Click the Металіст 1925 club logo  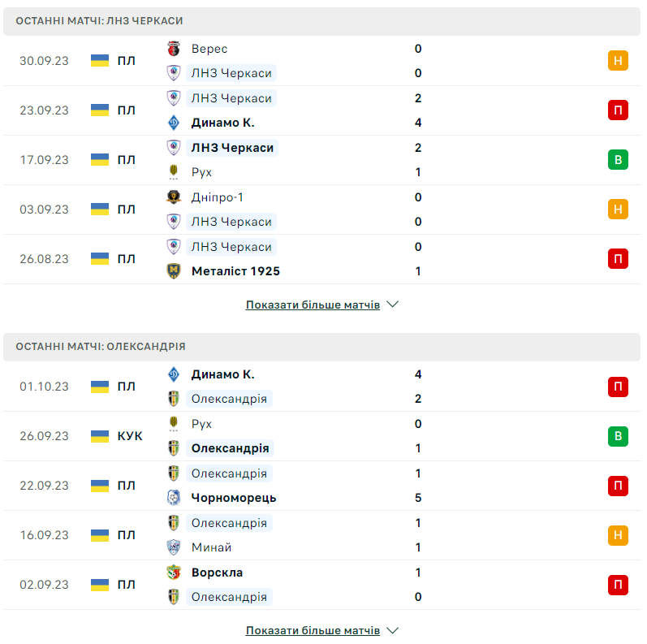(x=173, y=271)
